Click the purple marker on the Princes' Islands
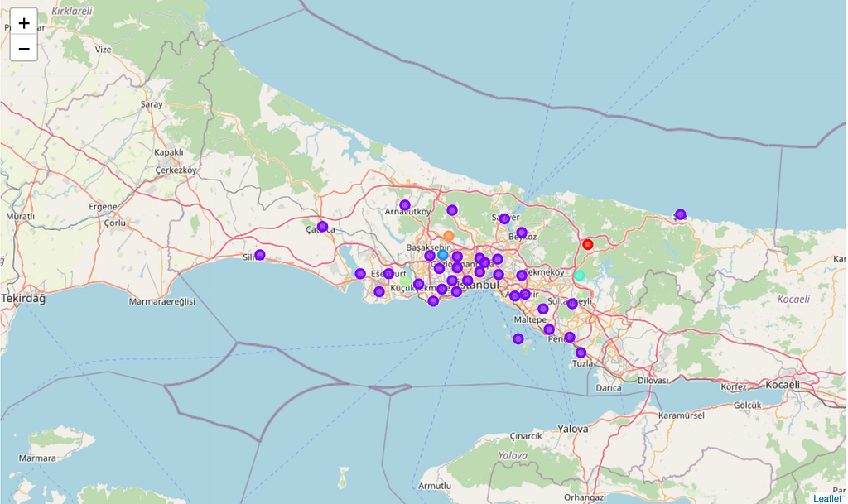Screen dimensions: 848x504 (x=518, y=339)
